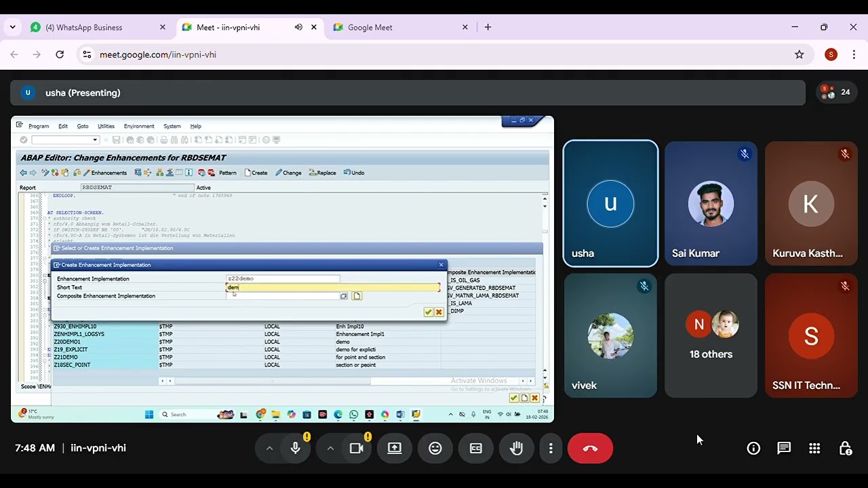868x488 pixels.
Task: Click the Undo button in ABAP toolbar
Action: click(x=354, y=173)
